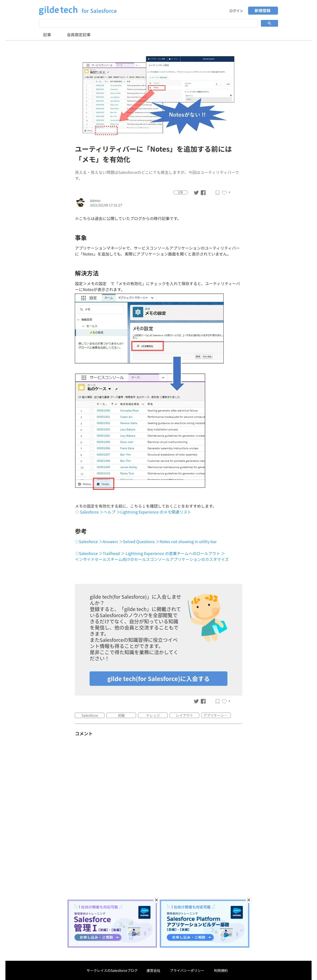Viewport: 317px width, 980px height.
Task: Click the gear icon in the memo settings image
Action: [138, 312]
